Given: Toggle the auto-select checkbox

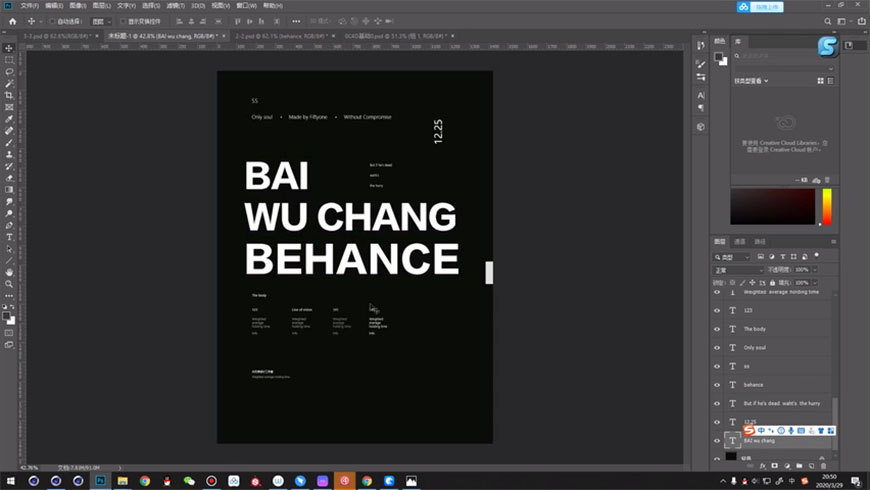Looking at the screenshot, I should (52, 21).
